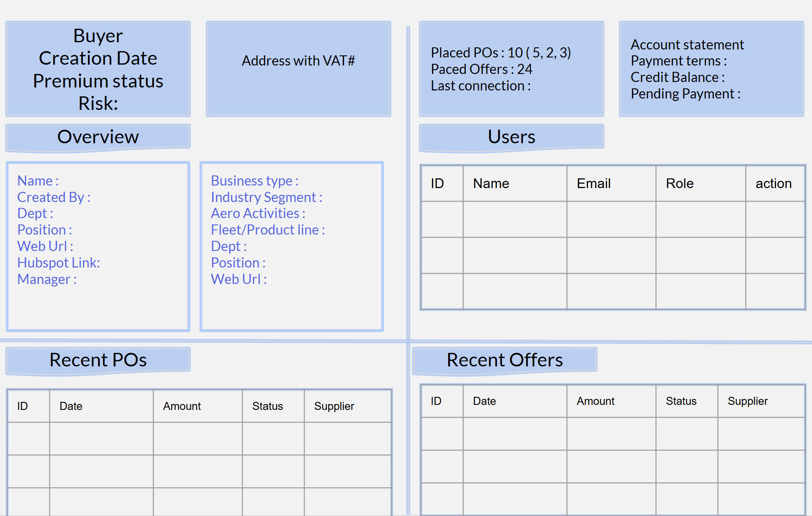Screen dimensions: 812x516
Task: Click the Role column header in Users table
Action: (x=679, y=183)
